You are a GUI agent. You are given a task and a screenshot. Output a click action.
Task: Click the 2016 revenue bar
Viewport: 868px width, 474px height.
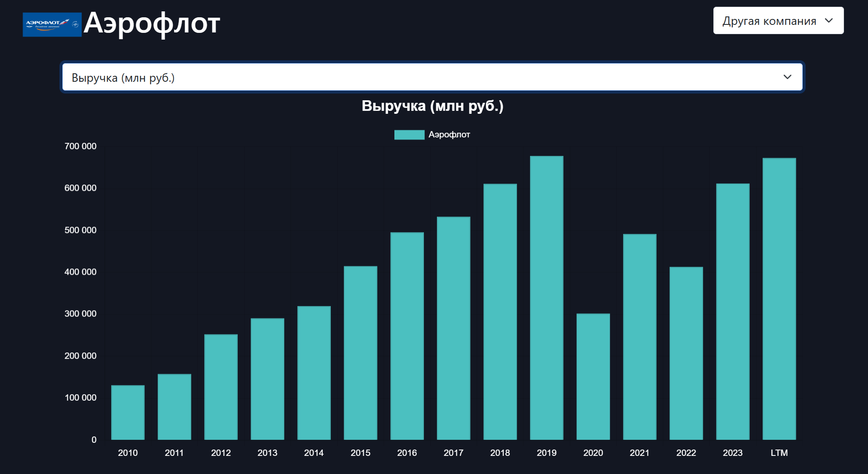point(407,336)
